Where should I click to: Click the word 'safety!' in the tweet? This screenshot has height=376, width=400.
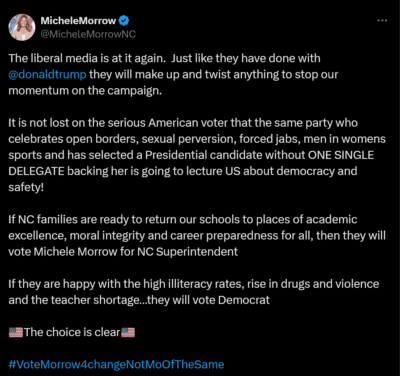pos(26,187)
